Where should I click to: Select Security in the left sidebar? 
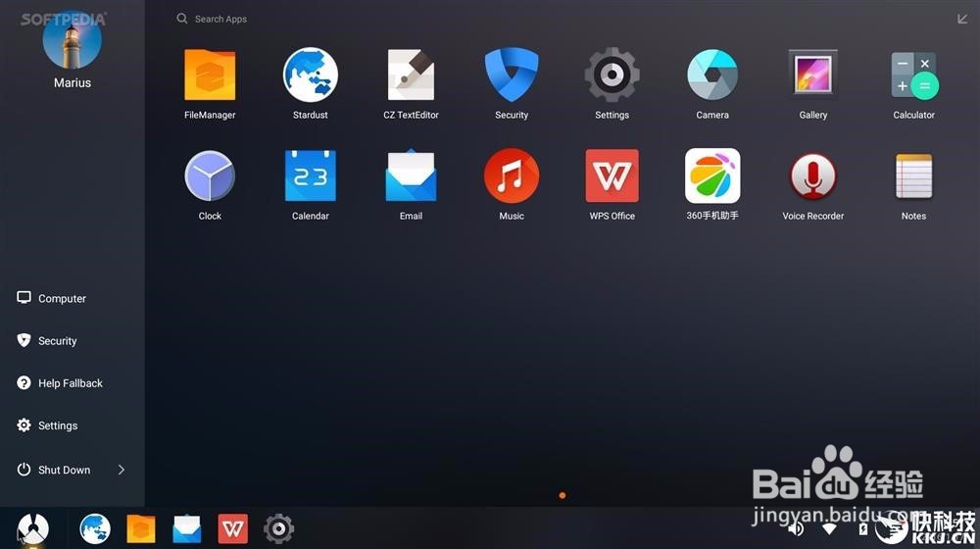point(47,341)
